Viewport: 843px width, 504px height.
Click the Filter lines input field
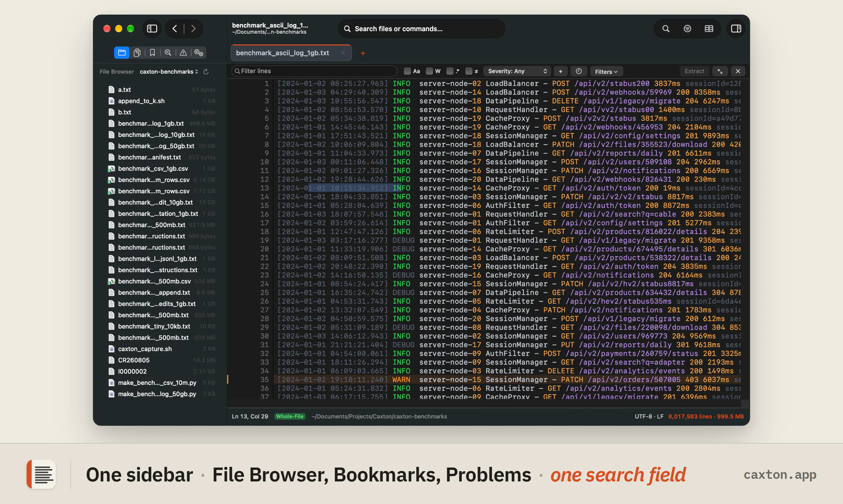pyautogui.click(x=314, y=71)
